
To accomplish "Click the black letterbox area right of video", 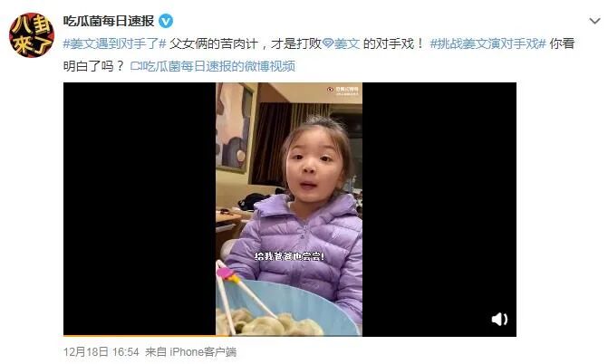I will pos(439,209).
